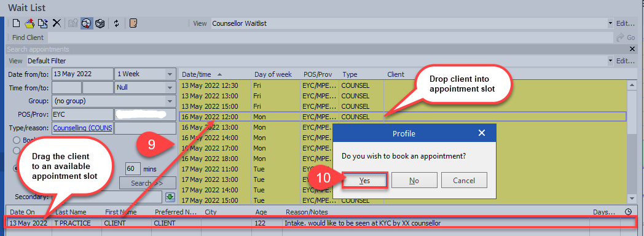Click Yes to book an appointment
This screenshot has height=236, width=644.
pyautogui.click(x=364, y=181)
